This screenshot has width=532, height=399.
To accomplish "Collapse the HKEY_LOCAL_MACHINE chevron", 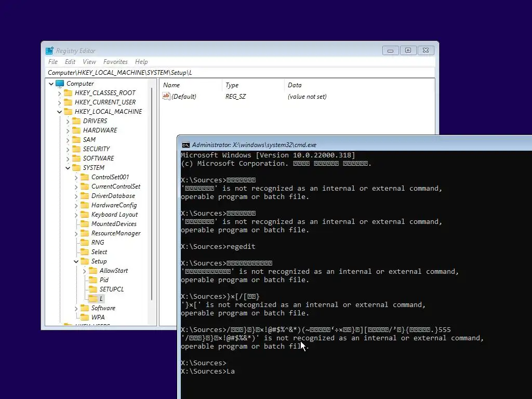I will tap(59, 112).
